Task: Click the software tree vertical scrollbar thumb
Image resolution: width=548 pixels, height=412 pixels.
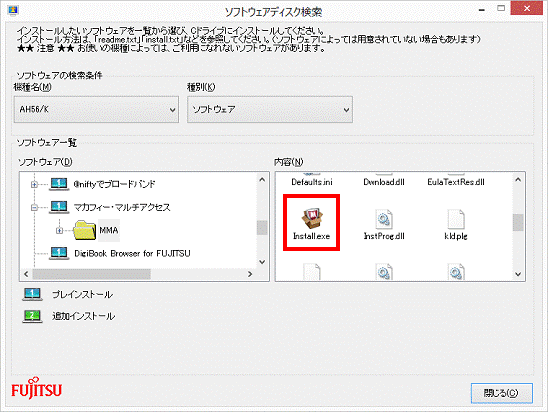Action: (x=262, y=228)
